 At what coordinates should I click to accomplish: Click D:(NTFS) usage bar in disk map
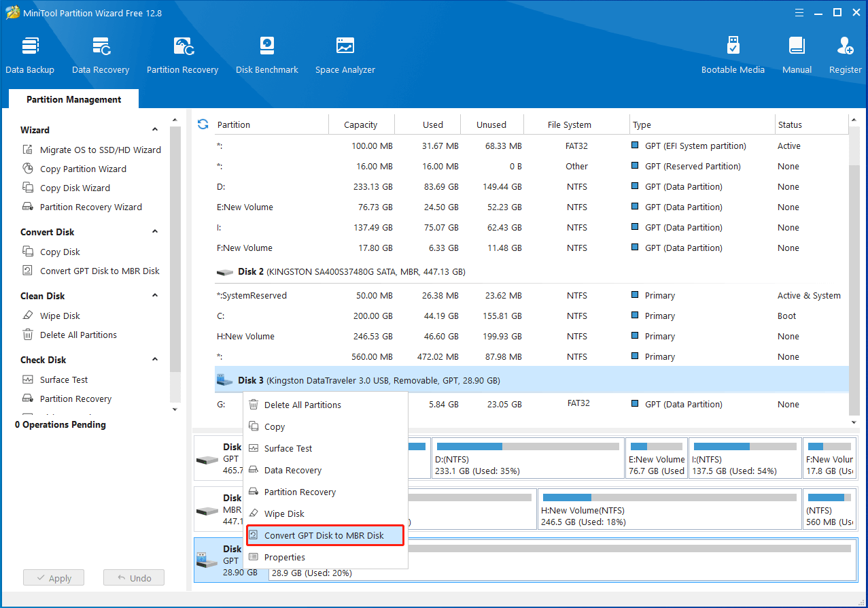pos(527,447)
